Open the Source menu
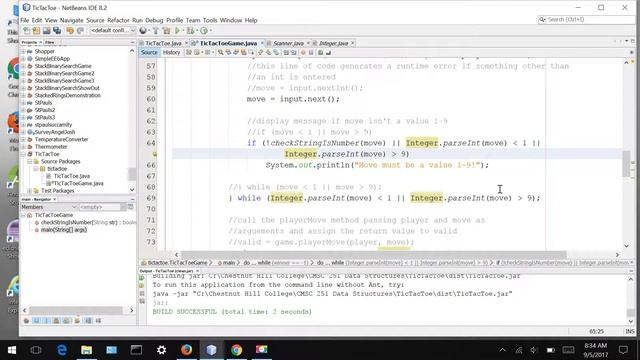Viewport: 640px width, 360px height. 95,20
